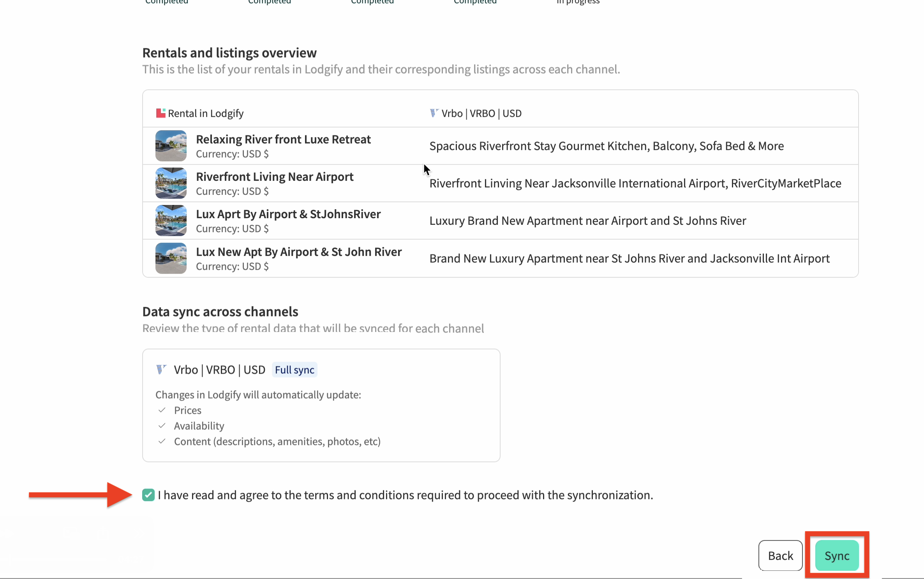Uncheck the terms and conditions agreement checkbox
924x579 pixels.
[148, 495]
